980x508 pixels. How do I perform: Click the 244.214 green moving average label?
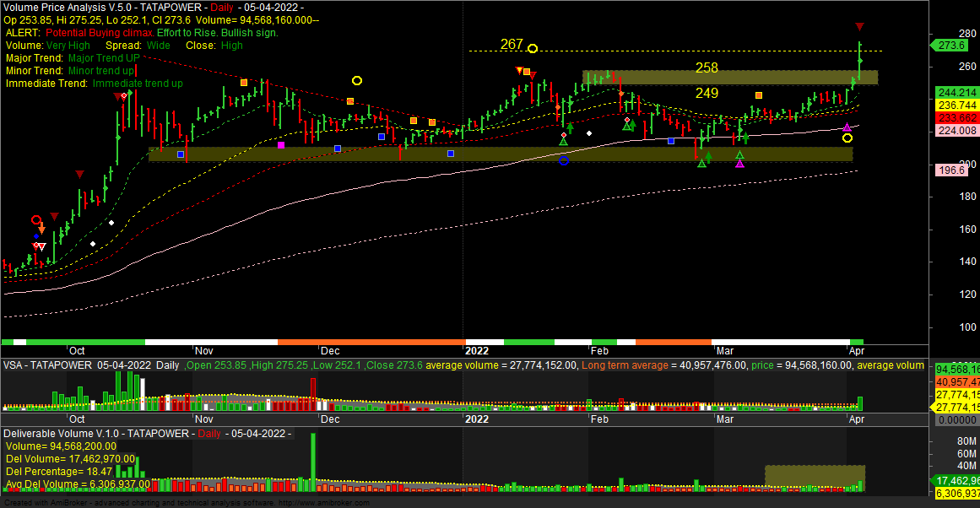(x=957, y=93)
